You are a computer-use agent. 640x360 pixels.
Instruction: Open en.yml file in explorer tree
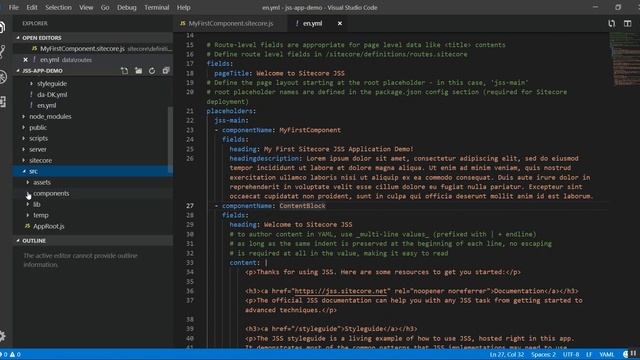(x=47, y=105)
